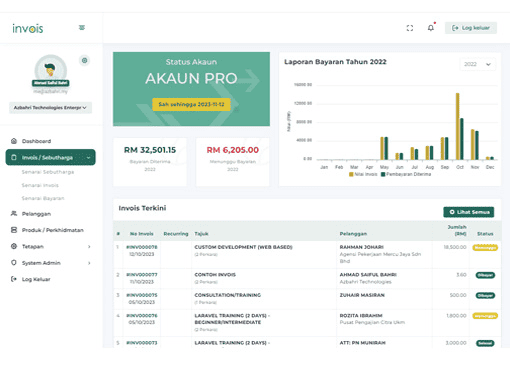510x380 pixels.
Task: Click the Pelanggan people icon
Action: click(14, 213)
